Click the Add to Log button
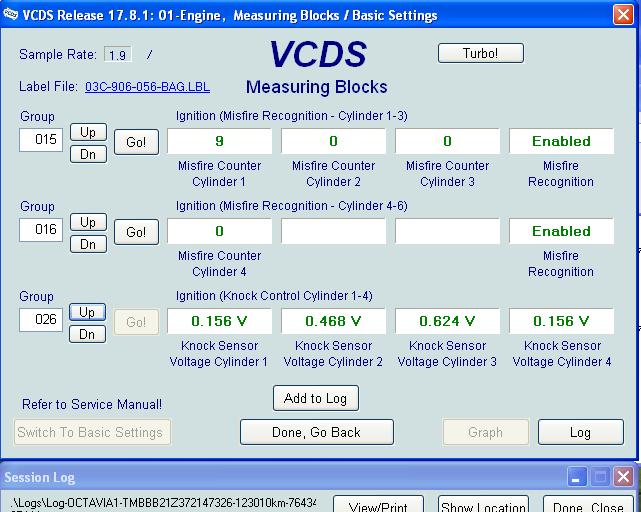Screen dimensions: 641x512 click(x=316, y=398)
